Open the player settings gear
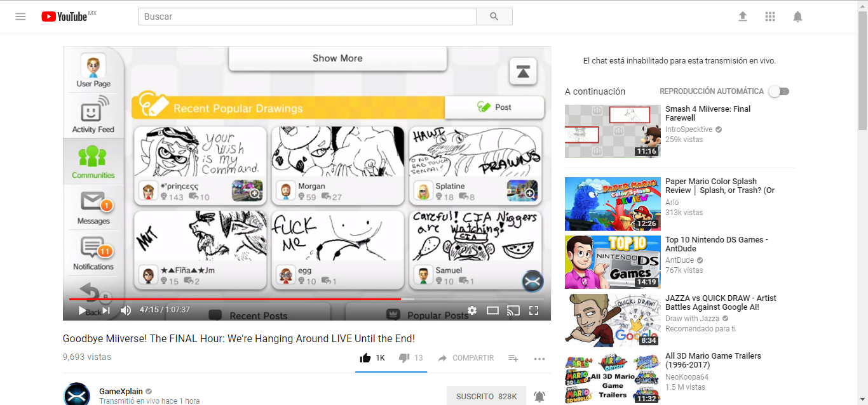Image resolution: width=868 pixels, height=405 pixels. [471, 310]
